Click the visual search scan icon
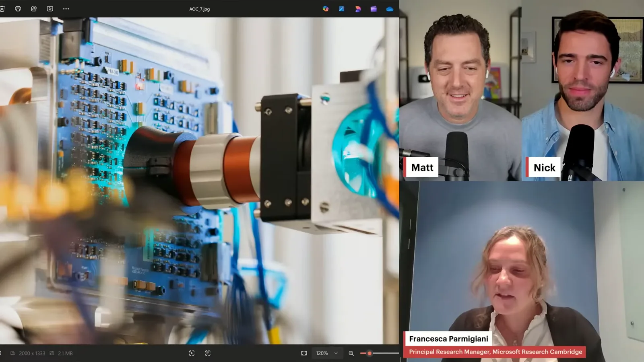The height and width of the screenshot is (362, 644). pyautogui.click(x=192, y=353)
